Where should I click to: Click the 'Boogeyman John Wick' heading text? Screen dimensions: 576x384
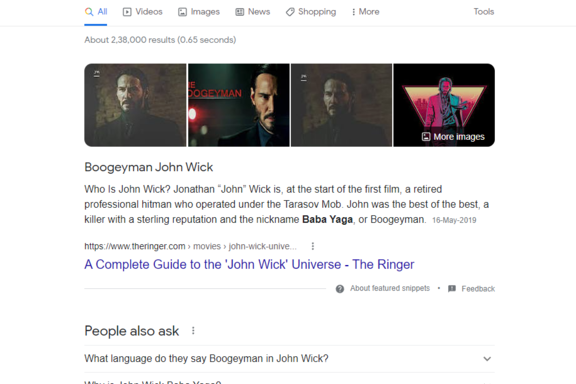pos(149,167)
